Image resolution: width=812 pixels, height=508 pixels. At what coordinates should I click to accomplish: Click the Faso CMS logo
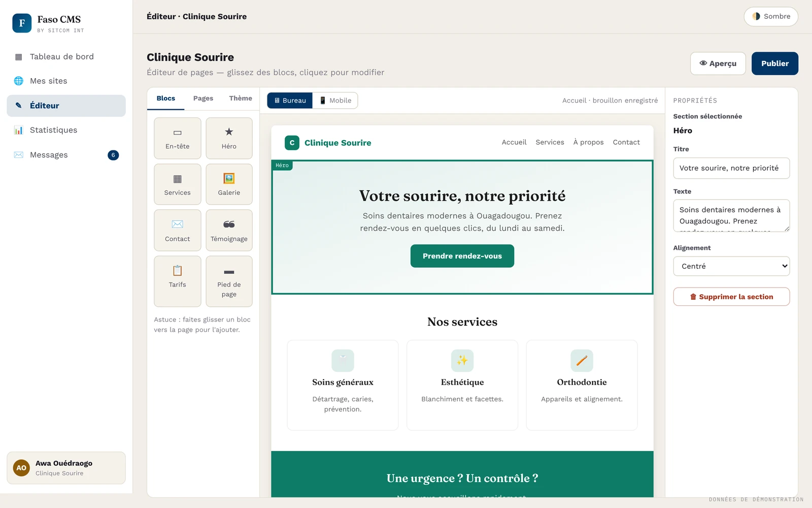[22, 23]
